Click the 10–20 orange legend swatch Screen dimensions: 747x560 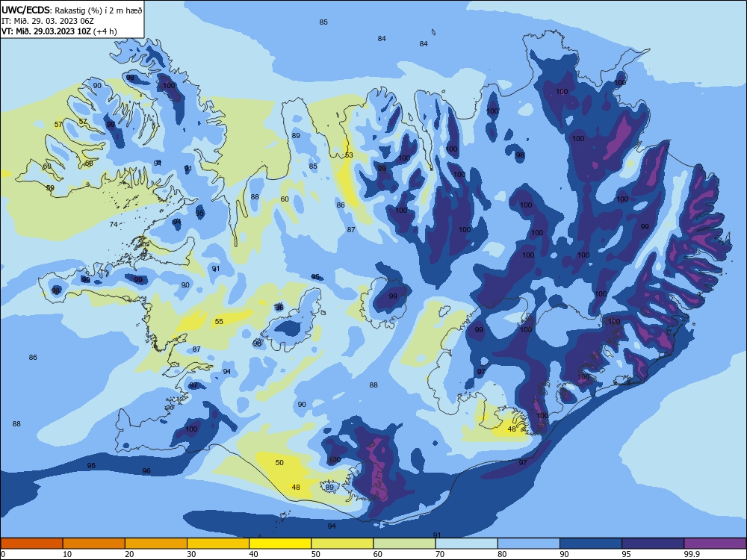point(94,544)
